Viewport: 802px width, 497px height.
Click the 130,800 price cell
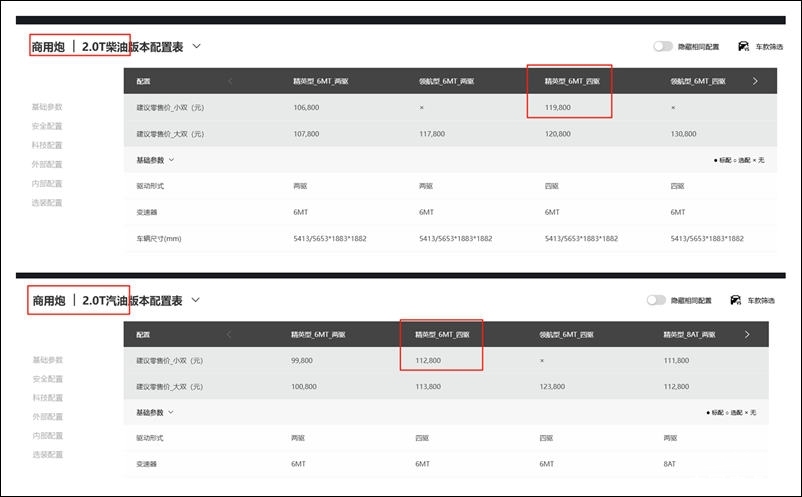tap(683, 134)
